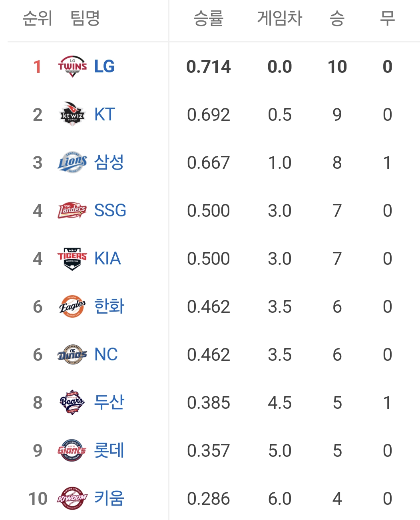Select the 순위 column header

point(38,18)
